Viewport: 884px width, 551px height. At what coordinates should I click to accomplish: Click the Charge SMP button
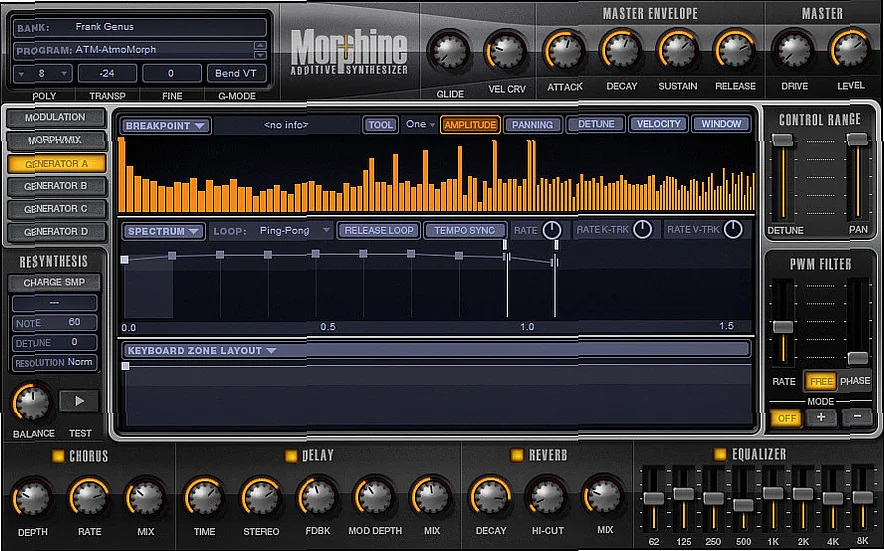pos(54,282)
